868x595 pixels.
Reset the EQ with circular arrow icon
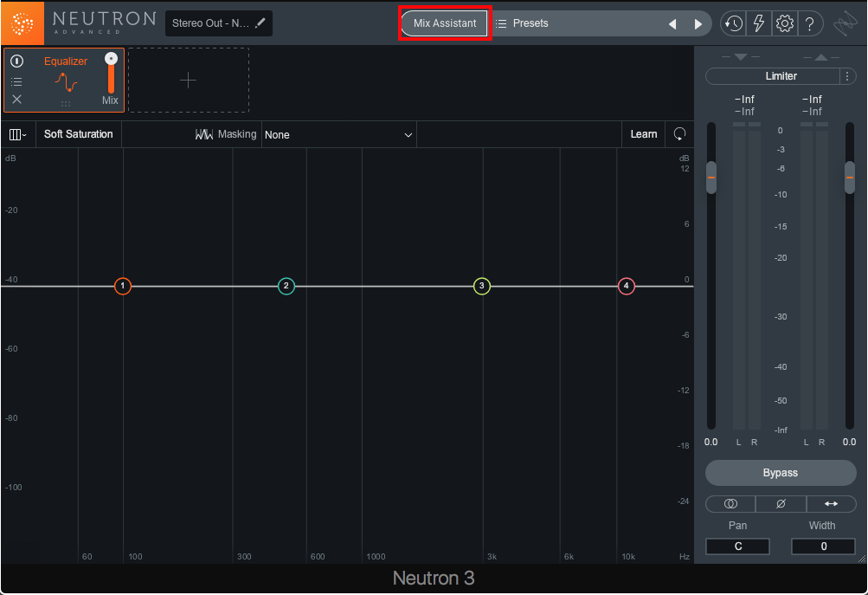click(679, 134)
